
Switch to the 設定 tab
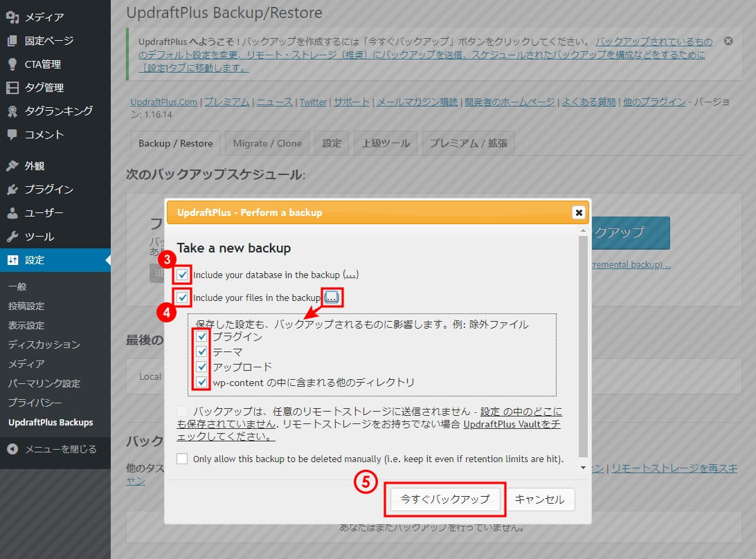tap(332, 143)
